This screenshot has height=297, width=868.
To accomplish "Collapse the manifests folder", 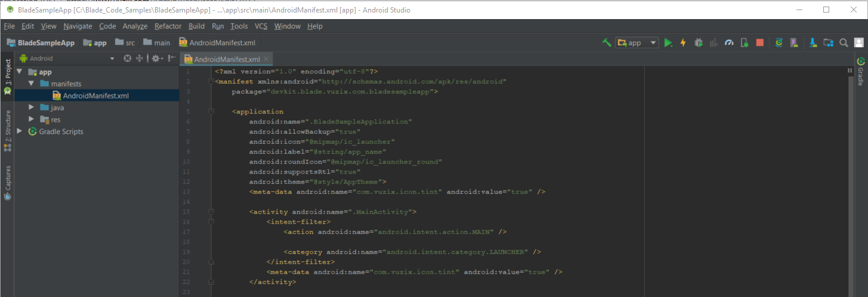I will coord(32,83).
